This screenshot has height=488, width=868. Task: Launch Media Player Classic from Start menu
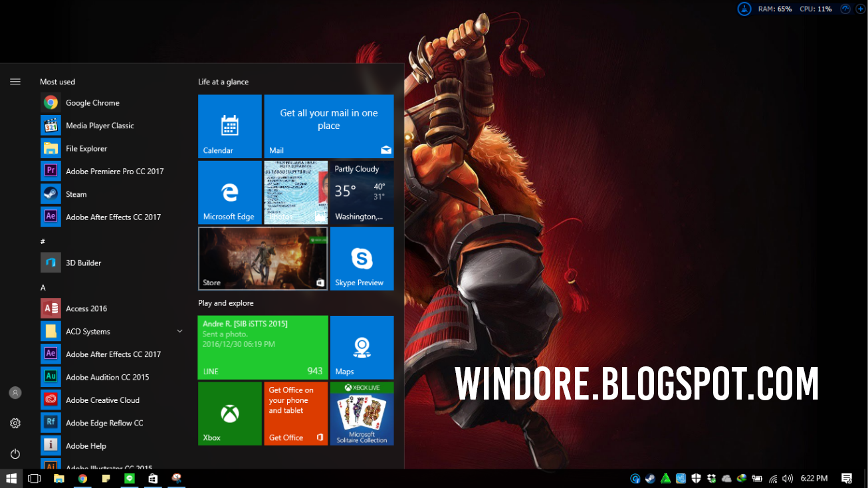(x=112, y=126)
